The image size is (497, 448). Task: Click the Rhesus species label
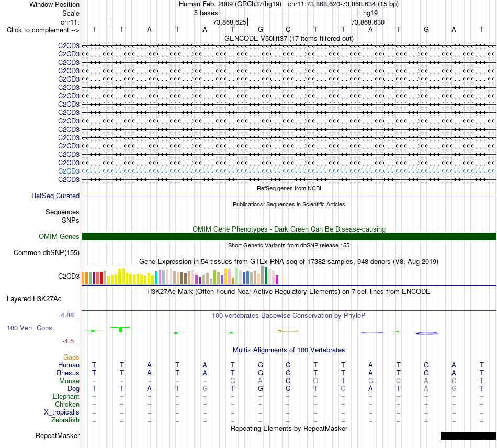pos(68,373)
